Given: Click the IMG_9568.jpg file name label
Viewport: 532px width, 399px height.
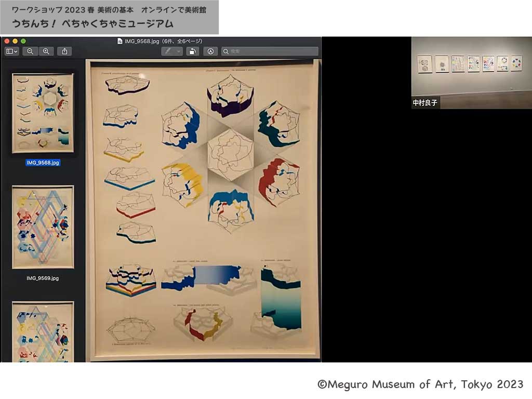Looking at the screenshot, I should (43, 163).
